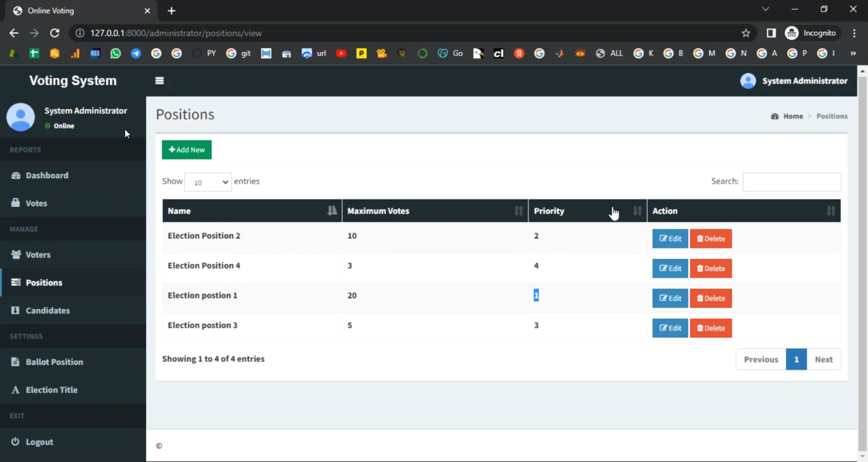Open the entries per page dropdown
Image resolution: width=868 pixels, height=462 pixels.
click(208, 182)
